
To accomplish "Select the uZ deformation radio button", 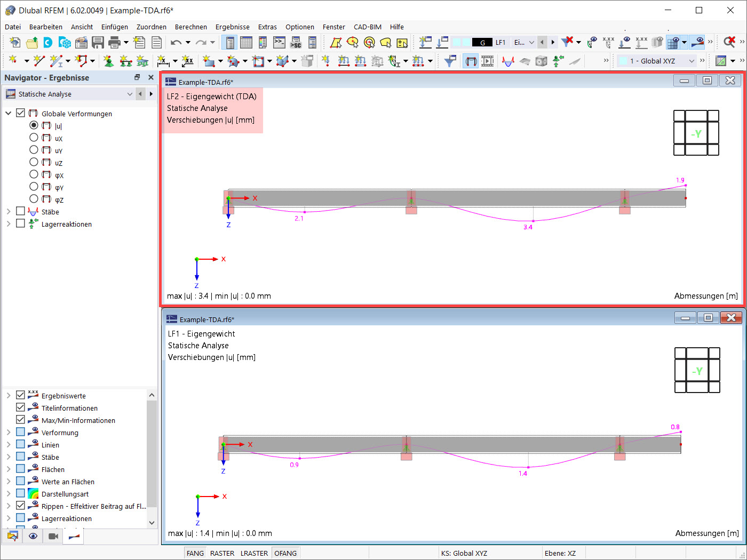I will pyautogui.click(x=34, y=162).
